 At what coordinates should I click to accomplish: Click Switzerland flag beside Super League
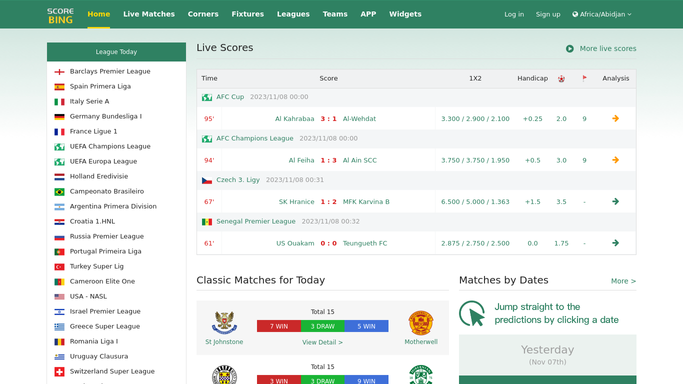pos(59,371)
